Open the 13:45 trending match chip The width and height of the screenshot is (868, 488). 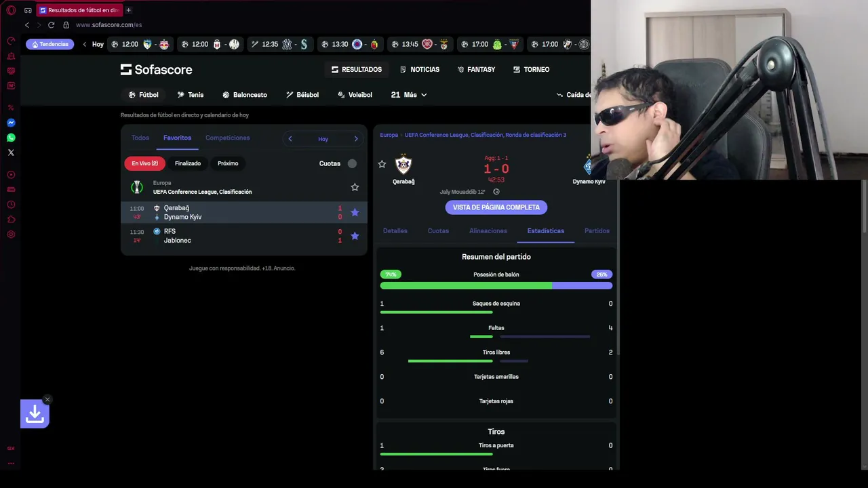point(419,45)
